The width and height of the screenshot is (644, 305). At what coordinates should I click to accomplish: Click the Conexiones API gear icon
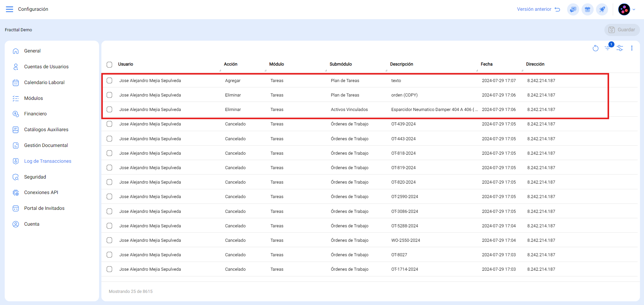16,193
